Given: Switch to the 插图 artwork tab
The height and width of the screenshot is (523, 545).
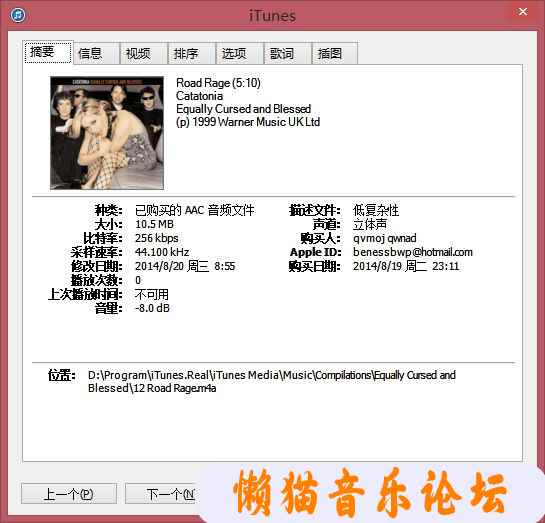Looking at the screenshot, I should [x=335, y=54].
